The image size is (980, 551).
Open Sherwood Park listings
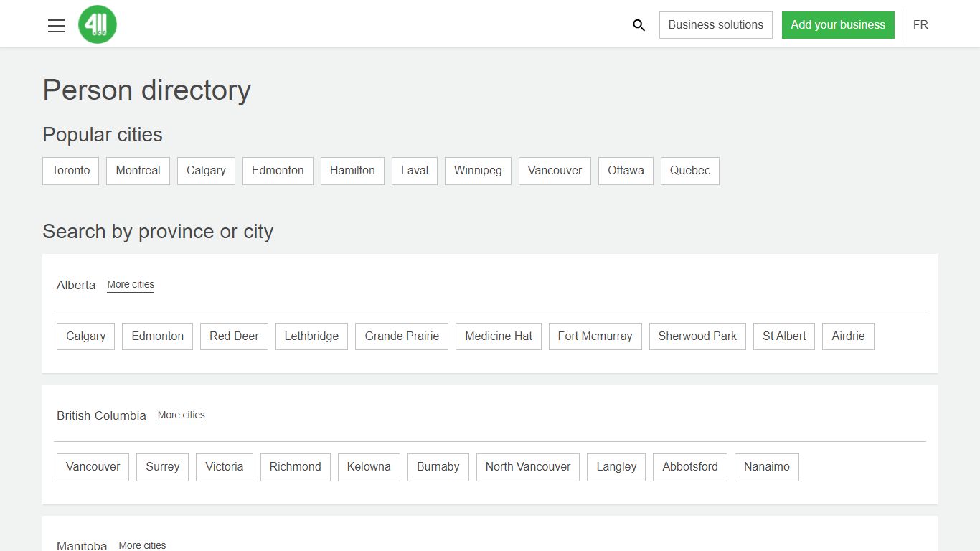[697, 336]
